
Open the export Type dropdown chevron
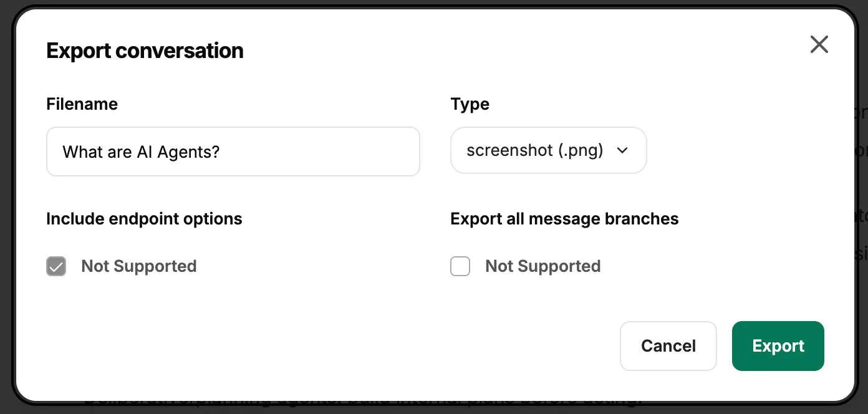pyautogui.click(x=622, y=150)
